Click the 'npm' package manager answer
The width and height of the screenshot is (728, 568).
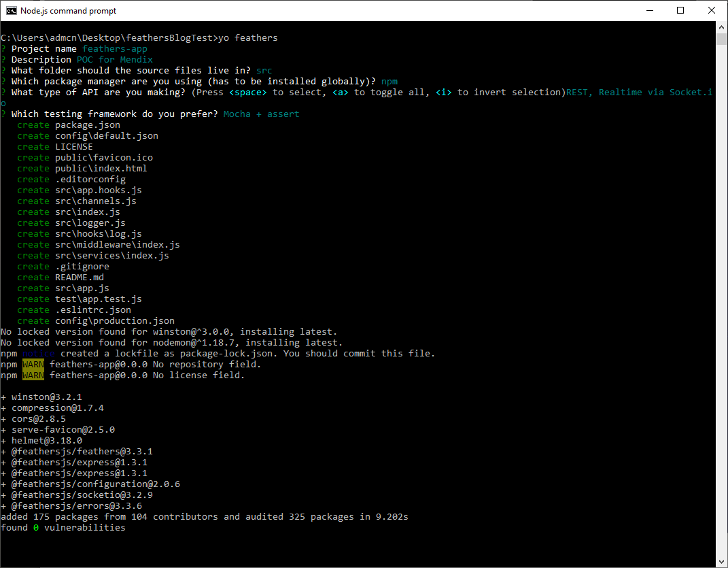click(389, 82)
